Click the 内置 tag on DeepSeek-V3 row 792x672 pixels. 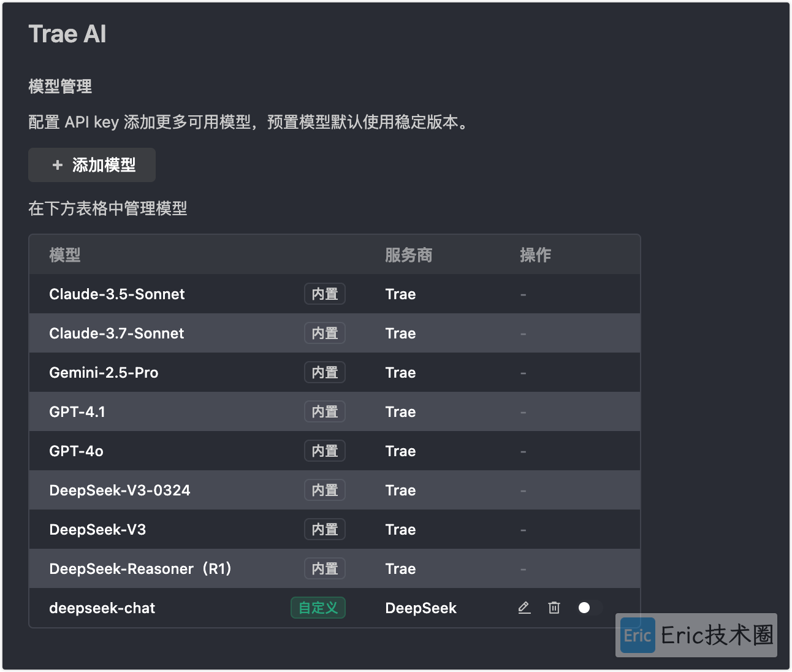coord(325,529)
